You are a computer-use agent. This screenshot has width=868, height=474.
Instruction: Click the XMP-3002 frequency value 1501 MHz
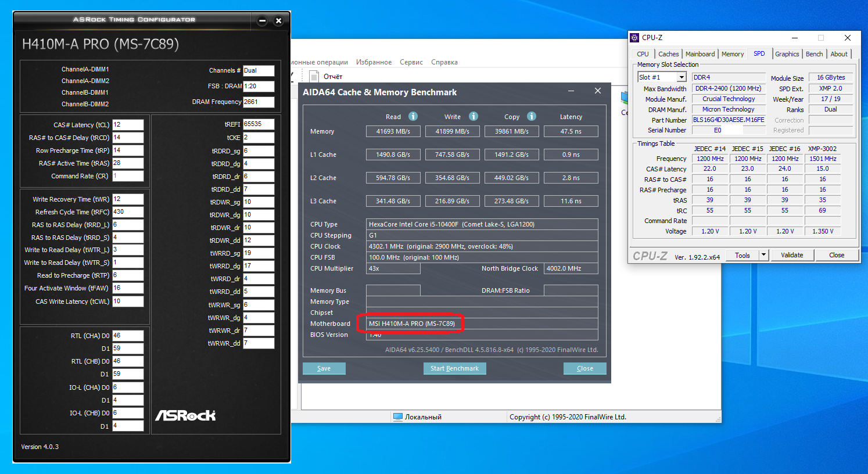click(x=823, y=159)
